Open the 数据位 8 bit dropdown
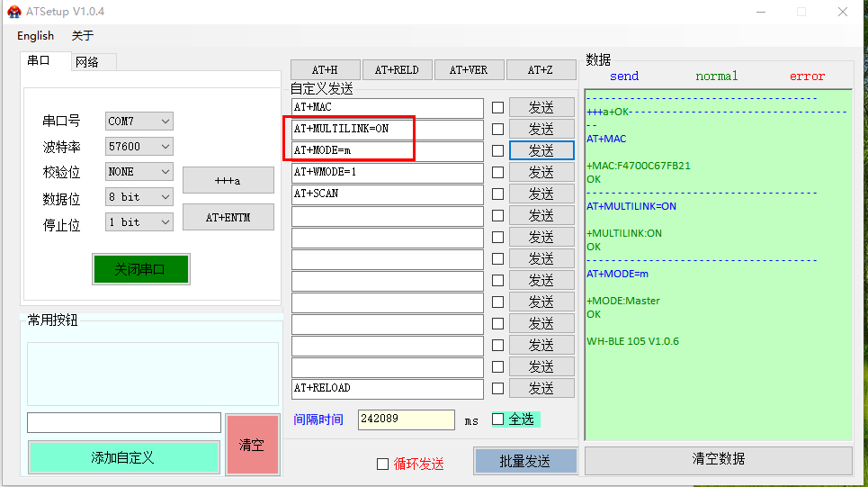The height and width of the screenshot is (487, 868). pos(139,196)
